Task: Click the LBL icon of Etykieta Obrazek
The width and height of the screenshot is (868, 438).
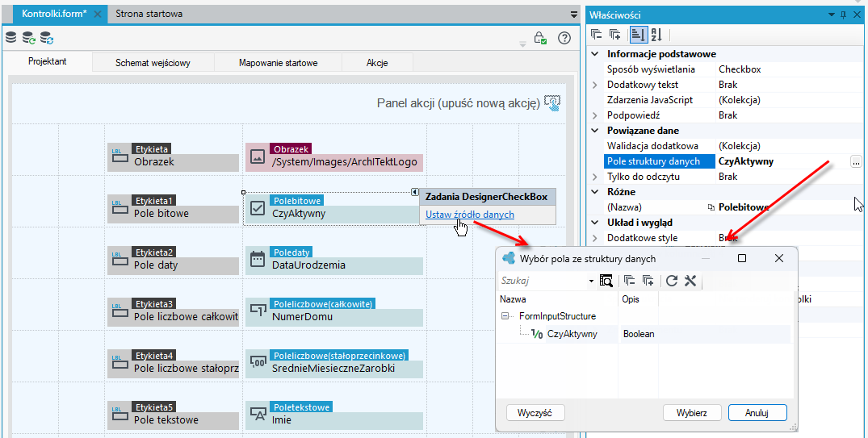Action: coord(119,156)
